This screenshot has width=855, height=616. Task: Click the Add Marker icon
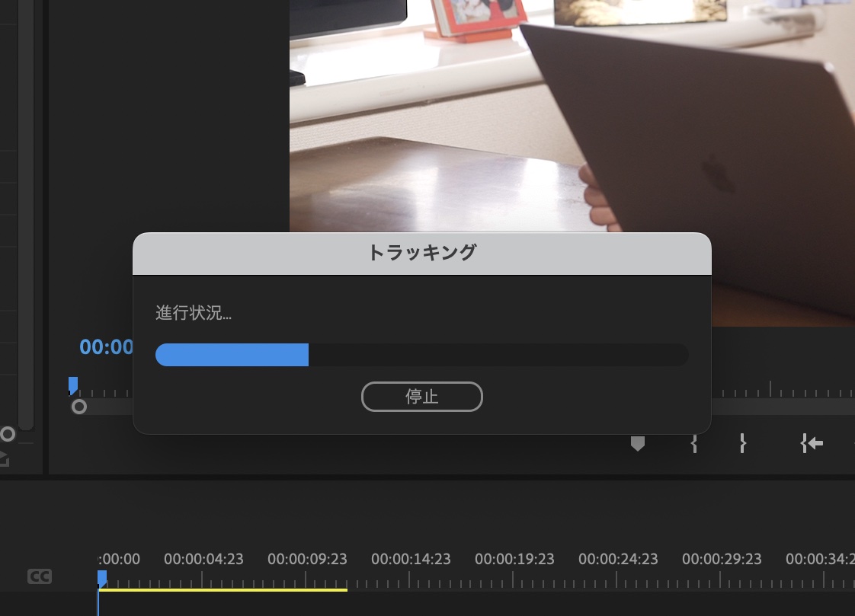click(637, 443)
